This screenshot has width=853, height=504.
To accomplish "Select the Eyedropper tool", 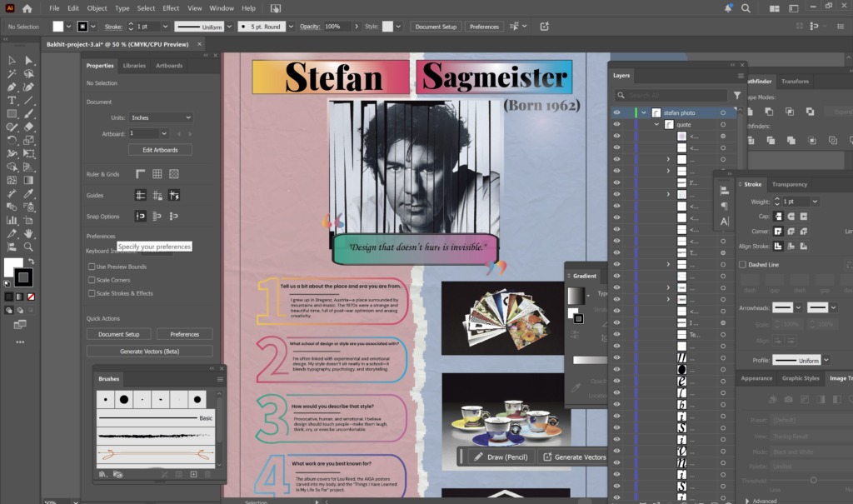I will [29, 194].
